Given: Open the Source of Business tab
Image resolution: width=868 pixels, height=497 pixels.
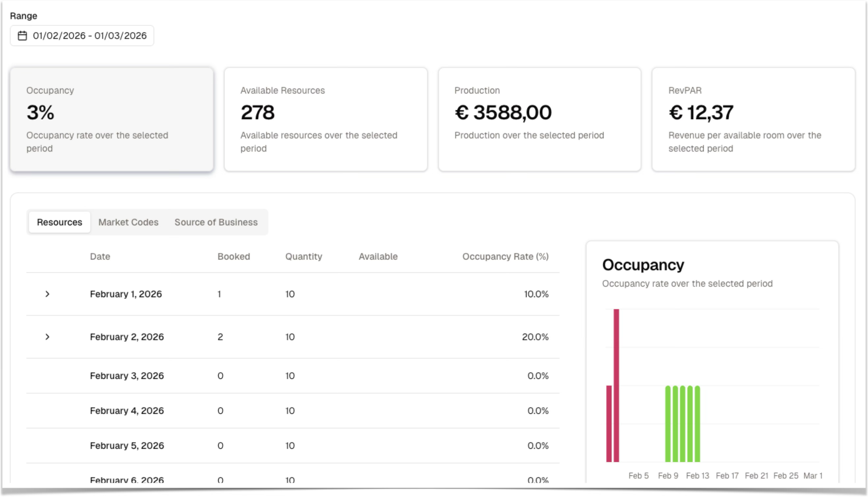Looking at the screenshot, I should point(216,222).
